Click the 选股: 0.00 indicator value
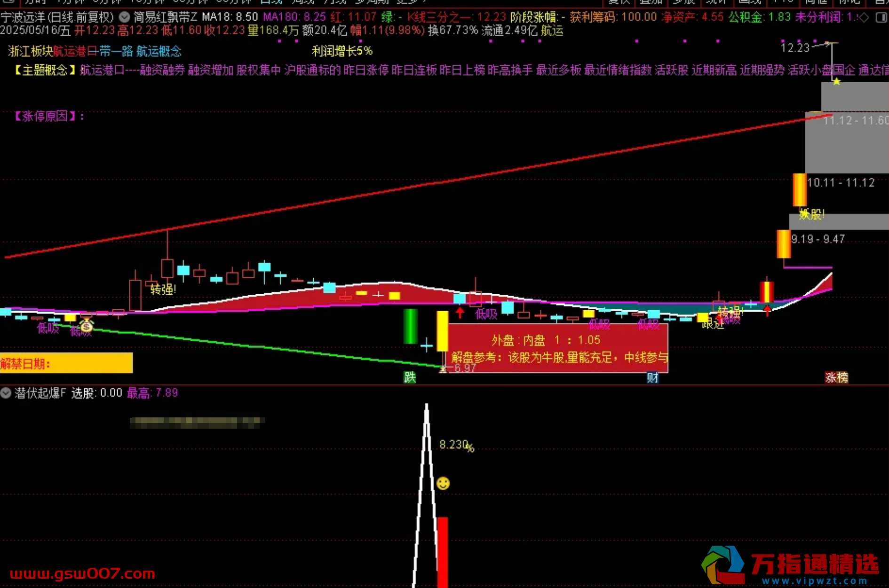This screenshot has height=588, width=889. (x=96, y=393)
